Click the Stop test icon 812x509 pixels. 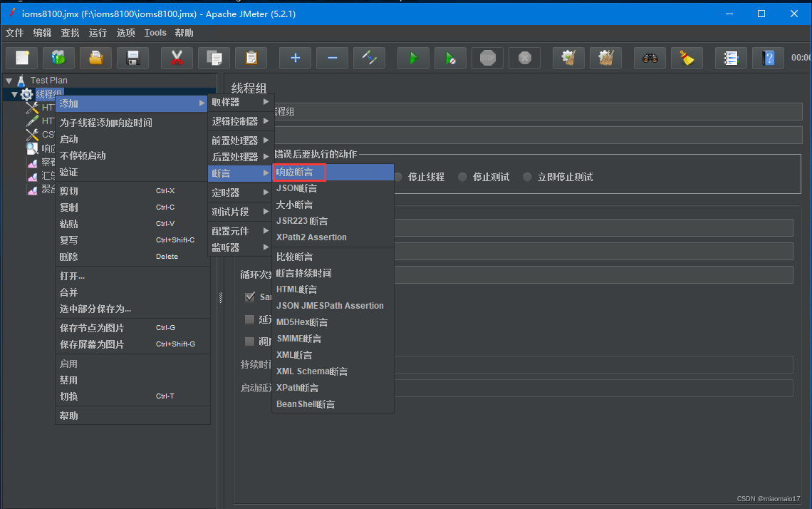point(488,58)
